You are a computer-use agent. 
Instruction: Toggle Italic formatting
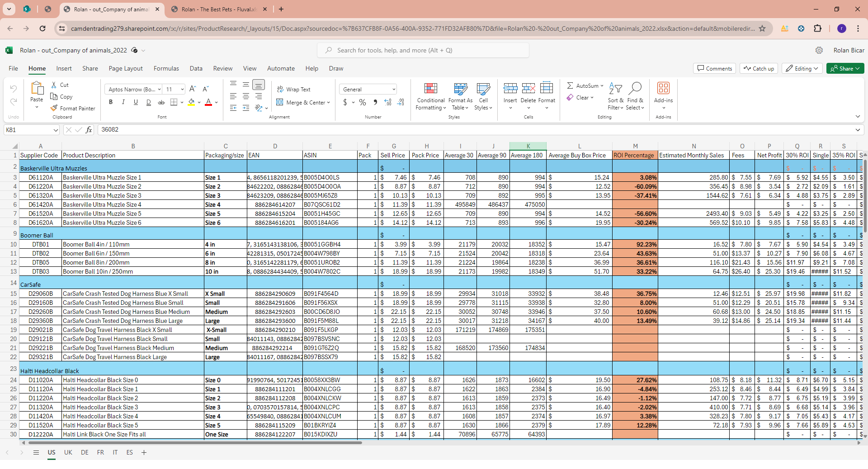point(123,102)
